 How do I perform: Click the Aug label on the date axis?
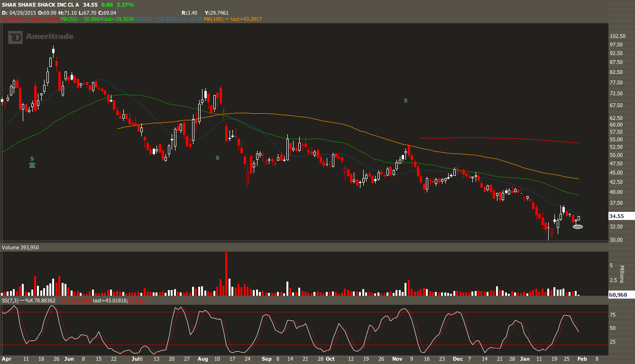203,359
